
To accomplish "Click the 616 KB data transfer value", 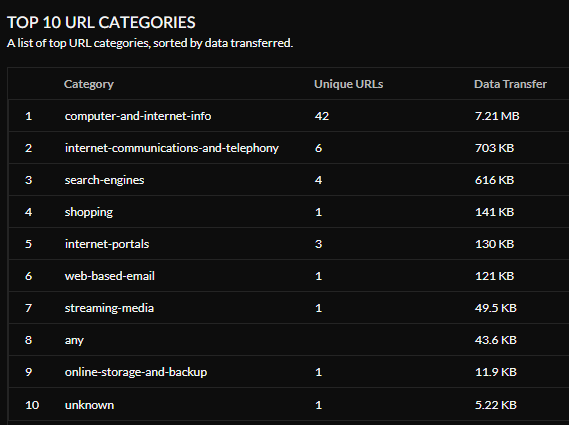I will tap(495, 180).
